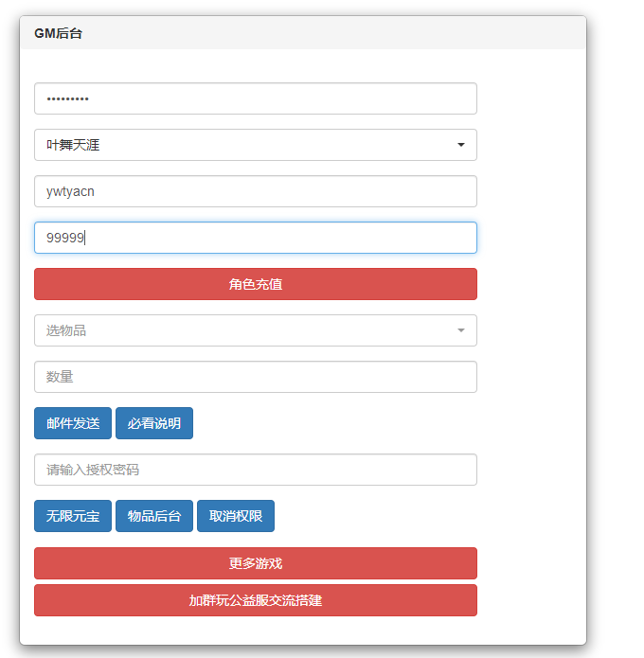The height and width of the screenshot is (658, 644).
Task: Open the 必看说明 instructions button
Action: [x=154, y=423]
